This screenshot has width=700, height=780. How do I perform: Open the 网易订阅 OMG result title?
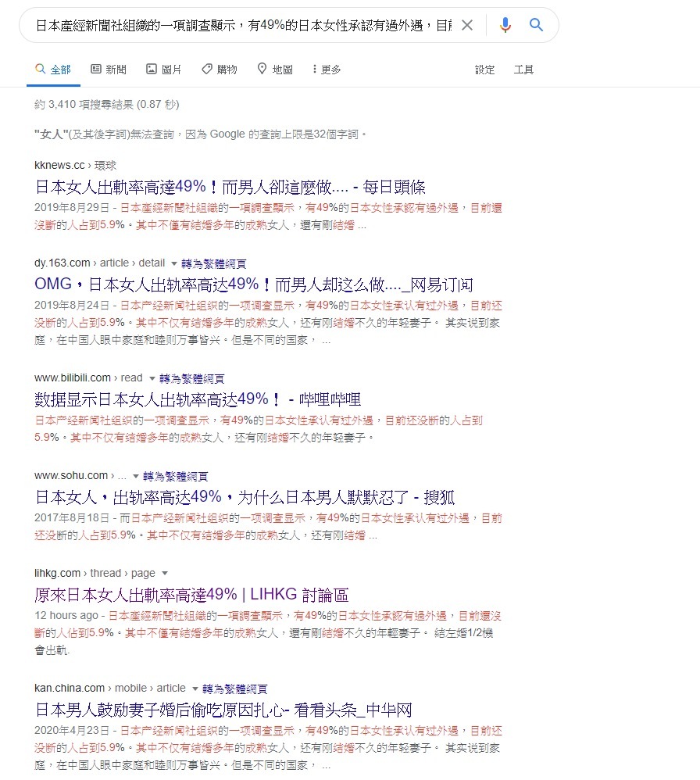pyautogui.click(x=254, y=284)
